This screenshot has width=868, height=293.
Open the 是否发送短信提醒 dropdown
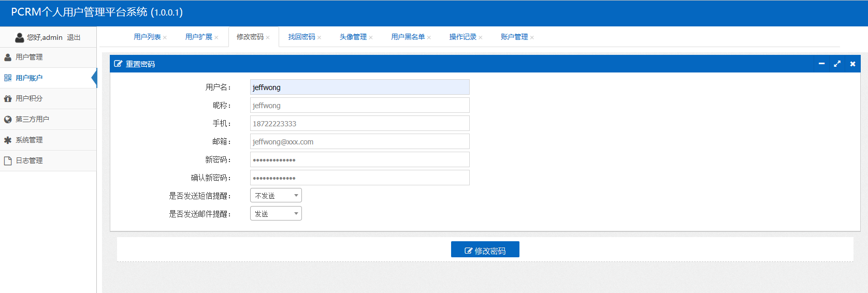276,196
